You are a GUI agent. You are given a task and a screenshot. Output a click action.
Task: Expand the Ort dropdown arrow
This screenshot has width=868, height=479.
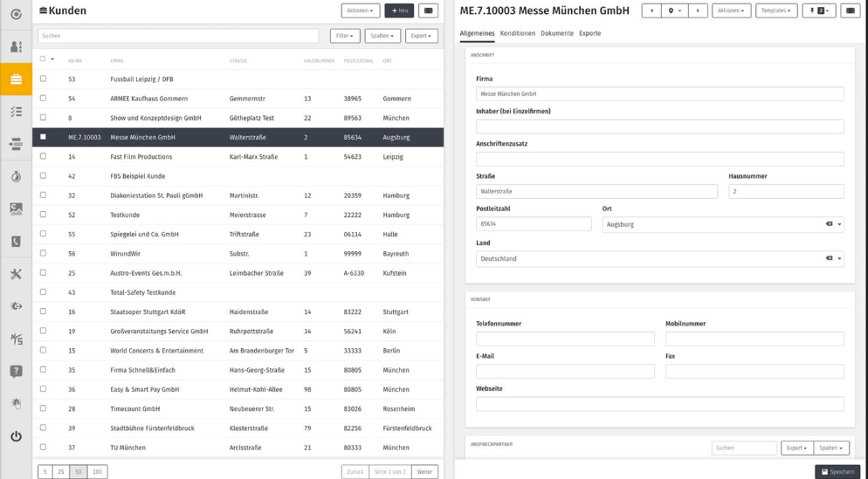coord(839,224)
